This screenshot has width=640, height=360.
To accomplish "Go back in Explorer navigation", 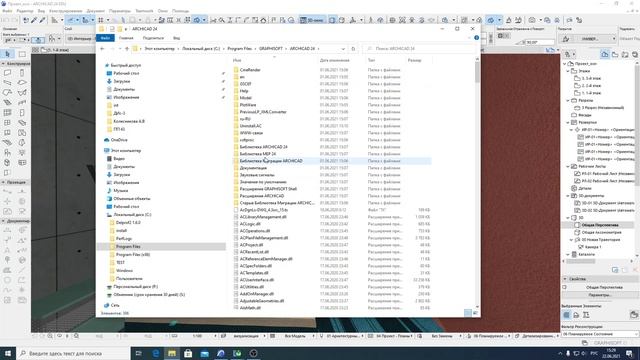I will click(x=102, y=49).
